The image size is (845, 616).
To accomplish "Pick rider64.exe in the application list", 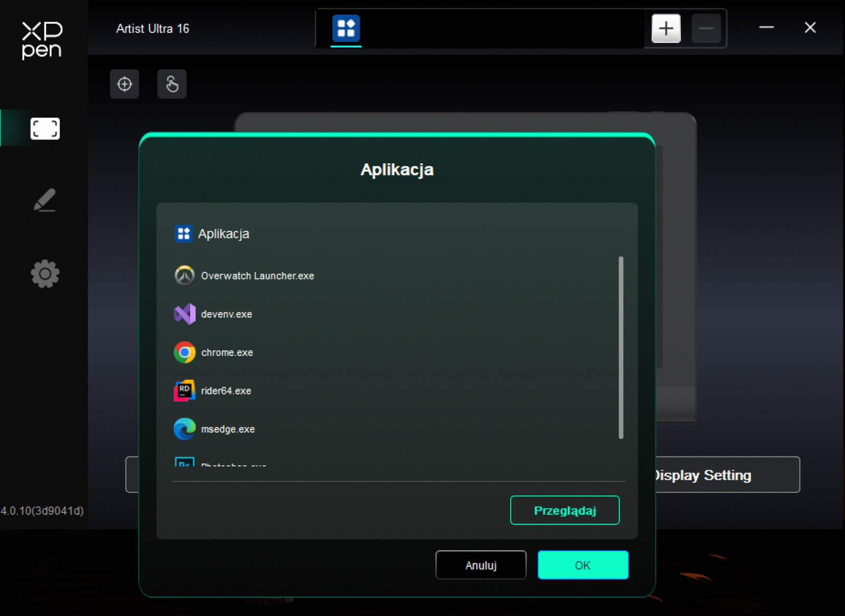I will point(226,391).
